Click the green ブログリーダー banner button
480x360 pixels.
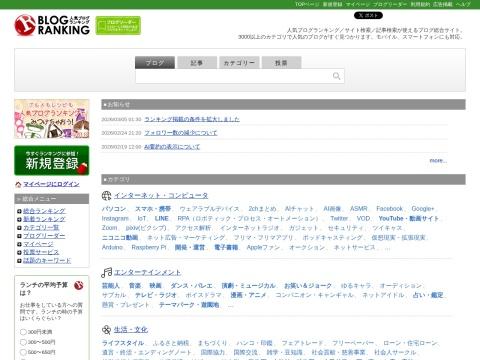(118, 25)
